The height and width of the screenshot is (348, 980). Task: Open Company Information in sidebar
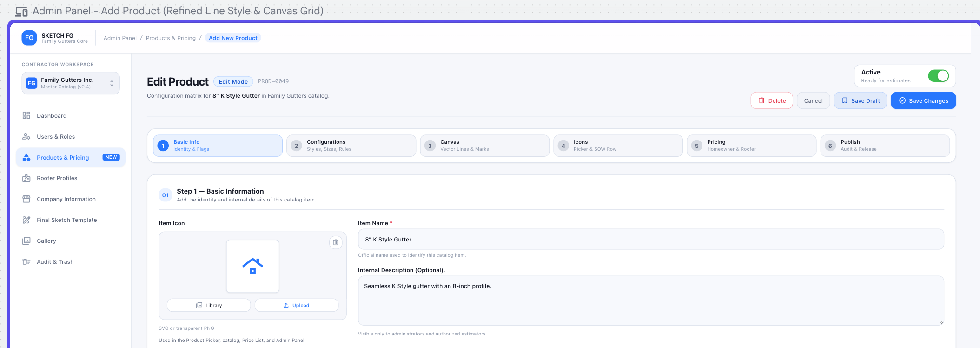point(71,199)
